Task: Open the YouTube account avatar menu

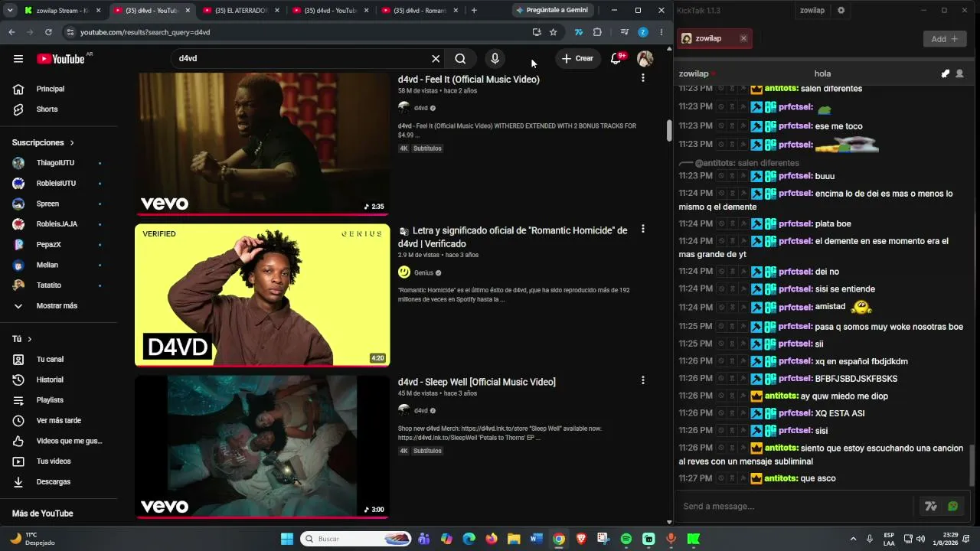Action: pos(645,59)
